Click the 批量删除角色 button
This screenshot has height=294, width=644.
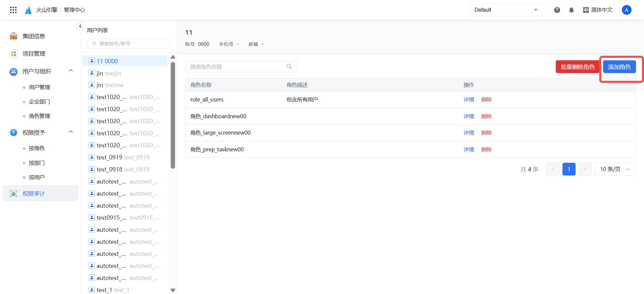pos(577,67)
